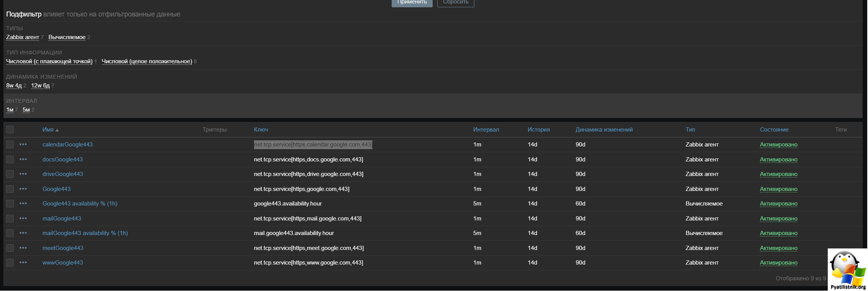Viewport: 868px width, 291px height.
Task: Filter trends by 8w 4д
Action: (14, 85)
